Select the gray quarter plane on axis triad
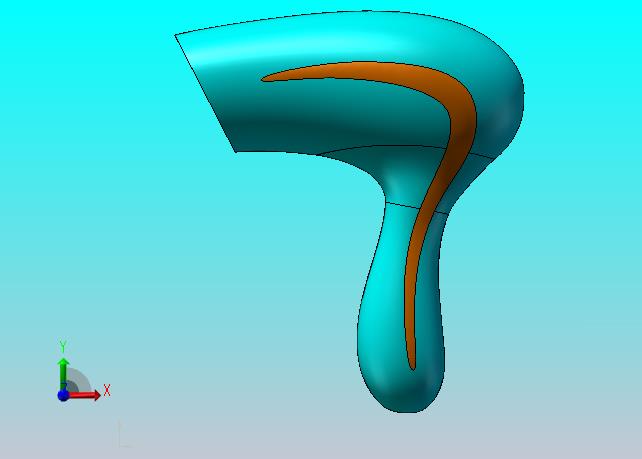642x459 pixels. (79, 380)
